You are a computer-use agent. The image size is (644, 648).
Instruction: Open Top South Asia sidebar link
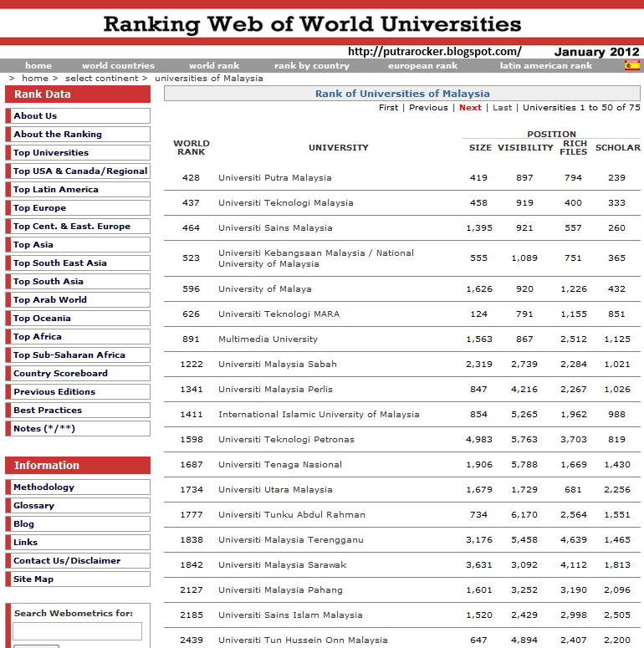pyautogui.click(x=78, y=282)
